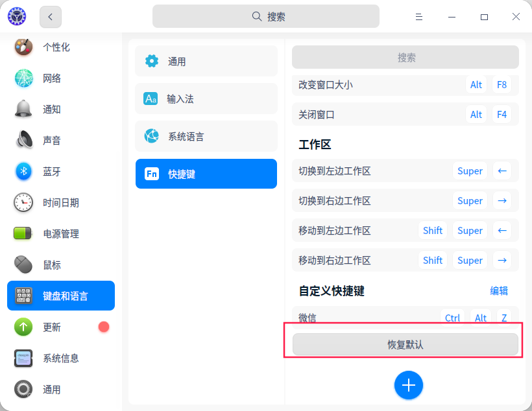Click the shortcut search field
This screenshot has height=411, width=532.
coord(405,57)
